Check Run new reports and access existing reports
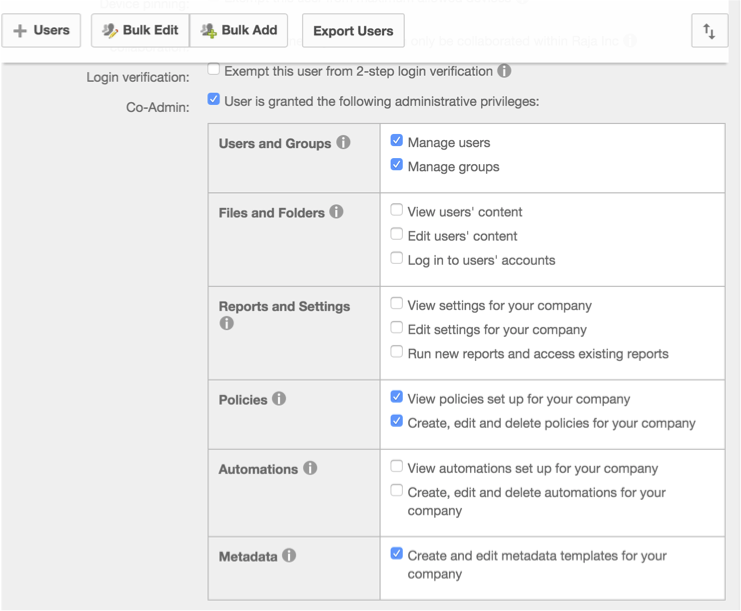741x611 pixels. tap(397, 352)
